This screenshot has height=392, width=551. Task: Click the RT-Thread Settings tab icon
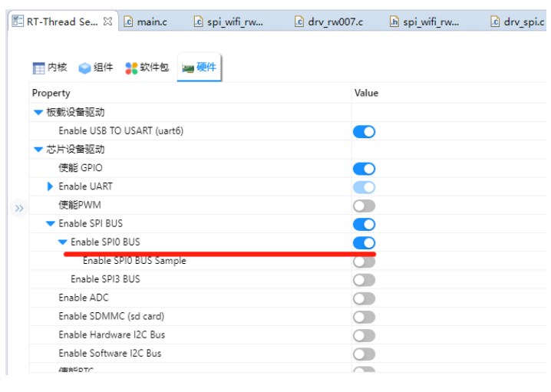pyautogui.click(x=18, y=21)
